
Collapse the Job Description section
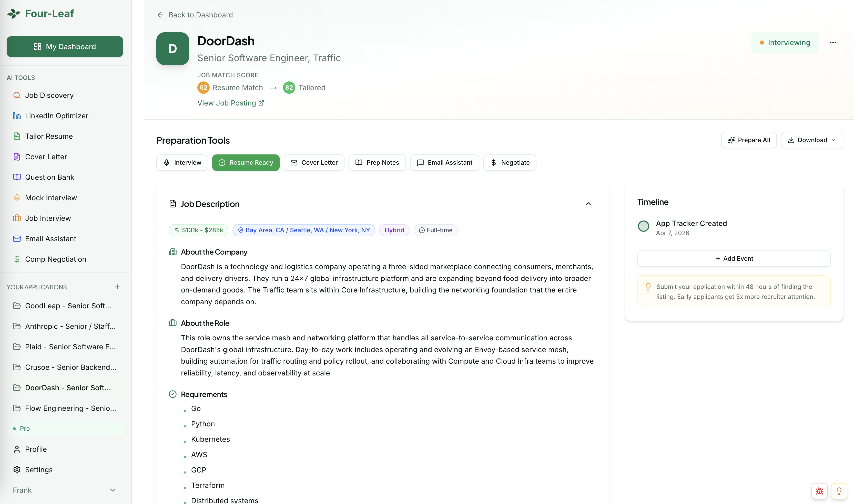click(588, 204)
